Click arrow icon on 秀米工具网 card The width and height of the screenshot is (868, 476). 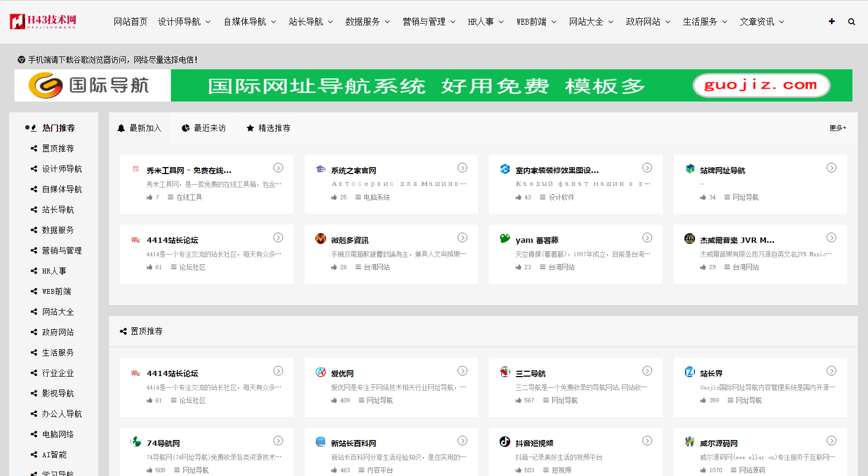point(278,168)
